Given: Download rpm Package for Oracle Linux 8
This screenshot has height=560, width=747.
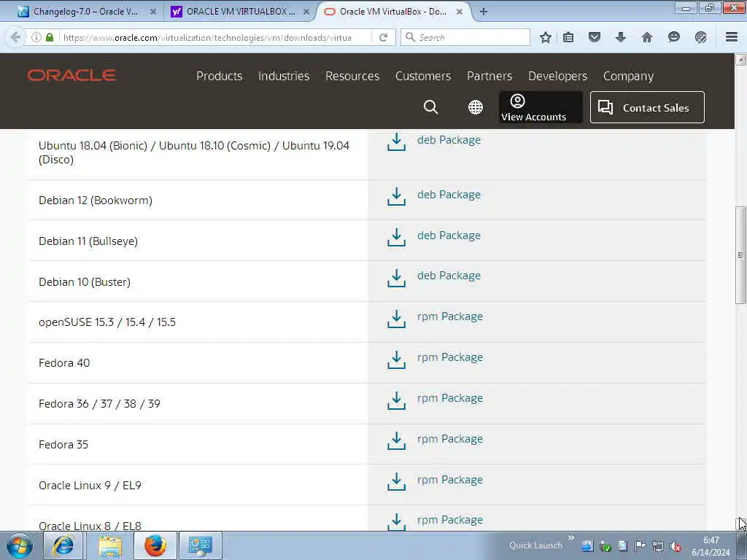Looking at the screenshot, I should pyautogui.click(x=449, y=520).
